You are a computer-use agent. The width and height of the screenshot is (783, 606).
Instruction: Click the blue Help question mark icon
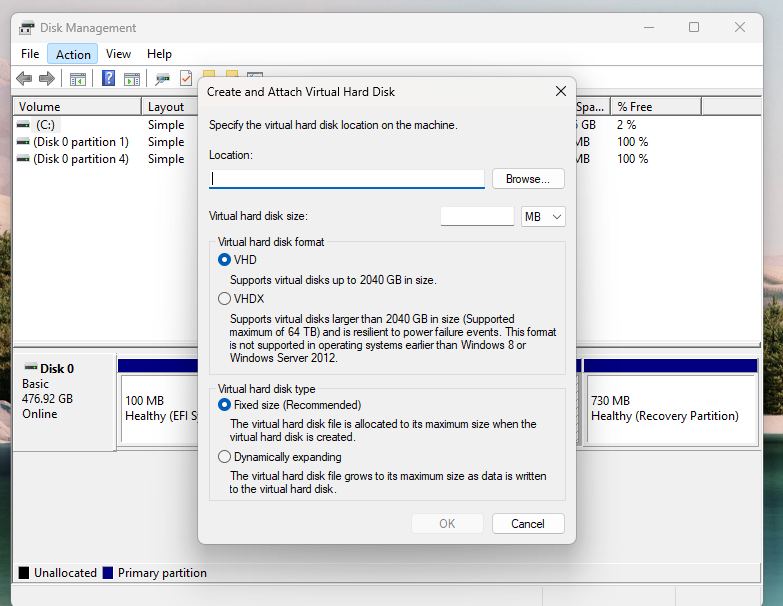108,78
